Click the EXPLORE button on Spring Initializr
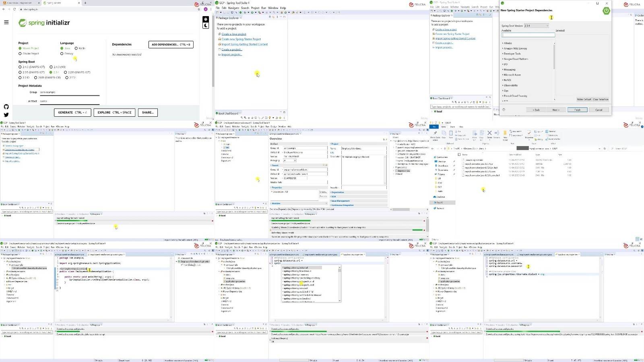The height and width of the screenshot is (362, 644). click(x=114, y=112)
